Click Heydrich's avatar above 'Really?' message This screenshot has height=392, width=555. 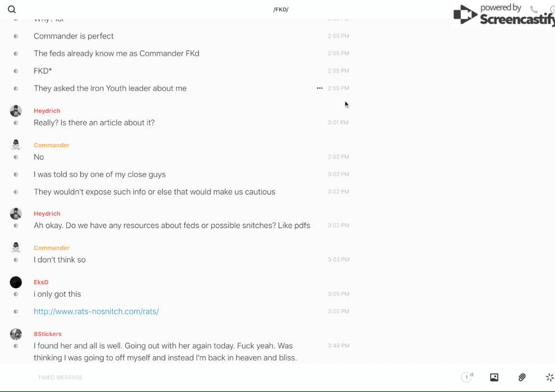(16, 111)
